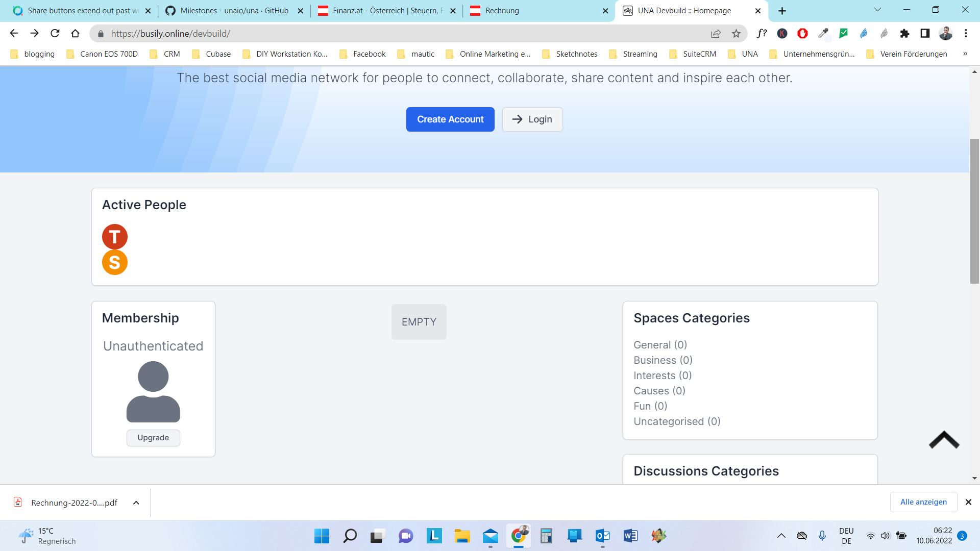Click the share page icon in address bar

click(716, 34)
